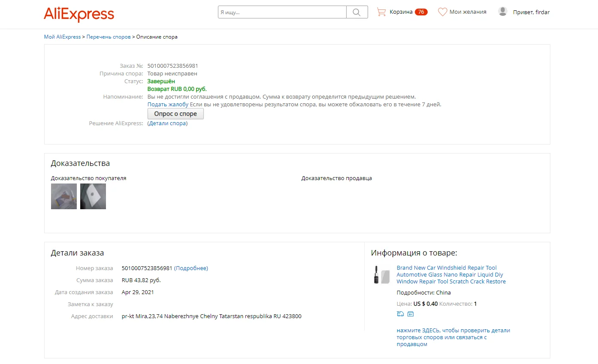The image size is (598, 364).
Task: Click the return box arrow icon under the price
Action: coord(411,314)
